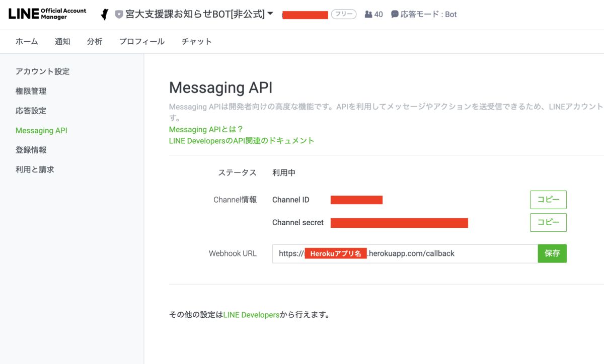The height and width of the screenshot is (364, 604).
Task: Open the チャット tab
Action: coord(197,42)
